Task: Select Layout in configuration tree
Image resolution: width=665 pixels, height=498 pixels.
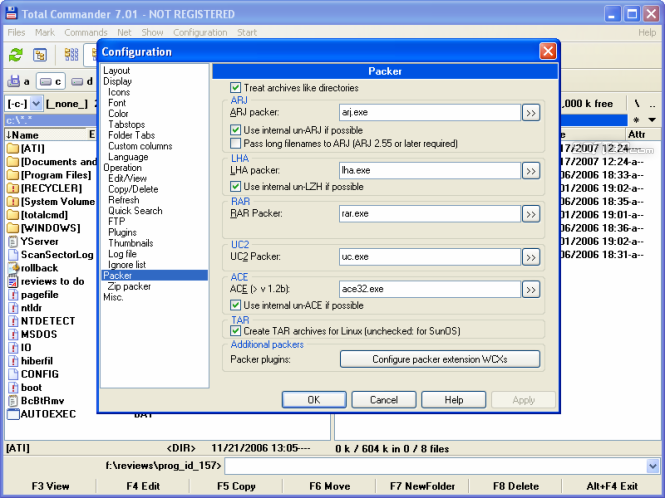Action: 117,71
